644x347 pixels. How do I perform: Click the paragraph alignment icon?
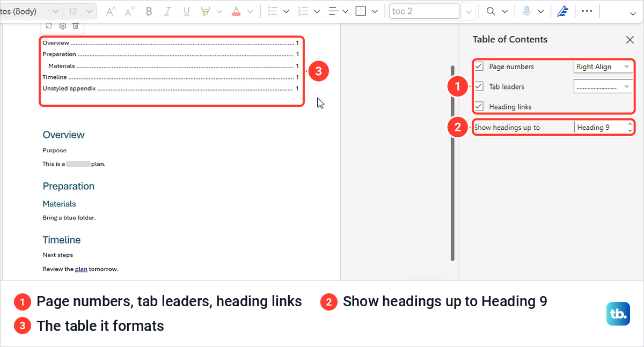(x=333, y=11)
